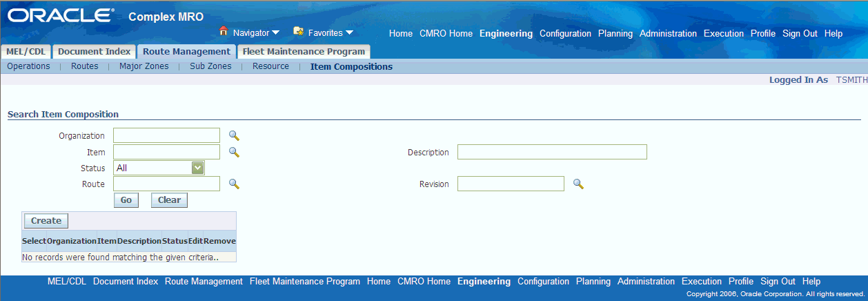Click the Oracle logo

(61, 15)
